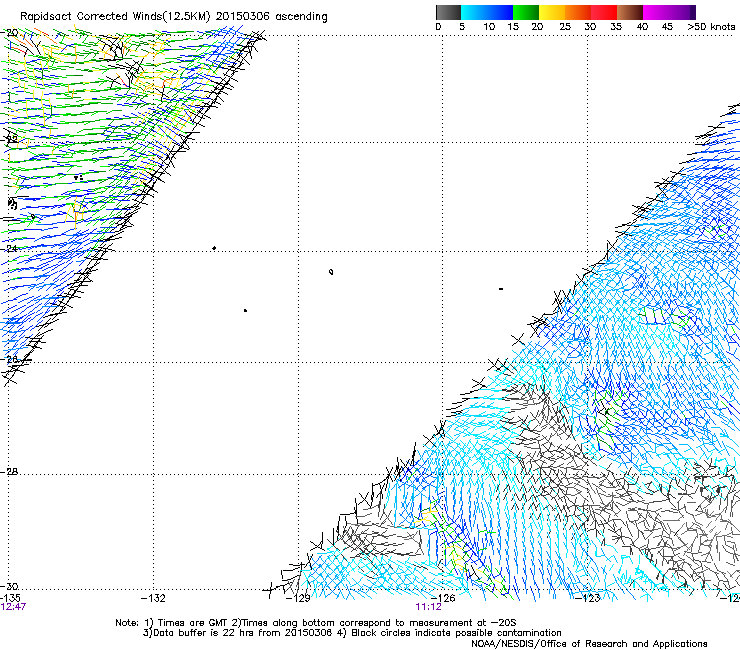Click the brown 35-40 knots legend swatch
This screenshot has width=740, height=650.
(x=630, y=12)
